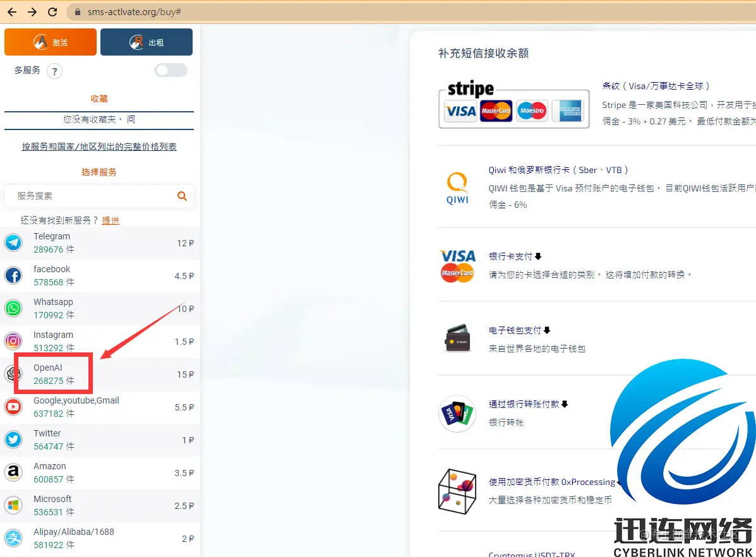Viewport: 756px width, 557px height.
Task: Click the 补充短信接收余额 heading
Action: click(484, 53)
